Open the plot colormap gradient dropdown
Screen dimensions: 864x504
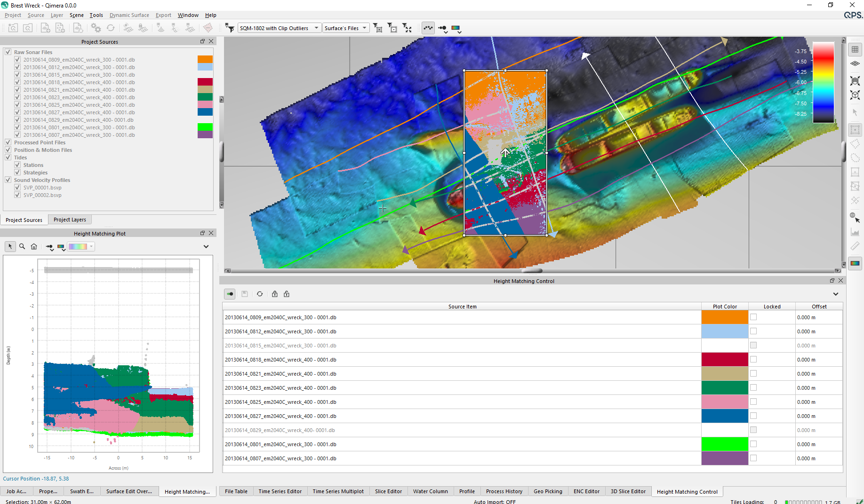click(81, 246)
